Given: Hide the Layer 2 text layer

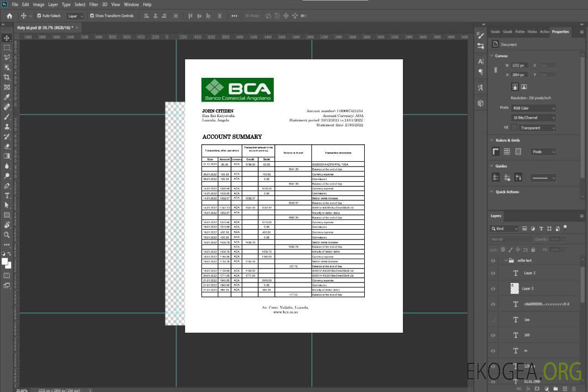Looking at the screenshot, I should (x=493, y=273).
